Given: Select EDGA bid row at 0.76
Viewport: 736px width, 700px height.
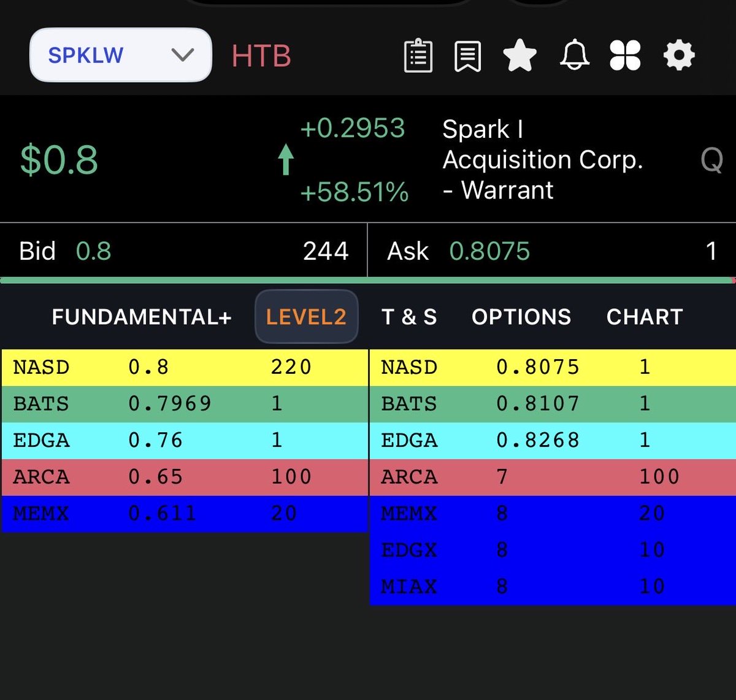Looking at the screenshot, I should tap(185, 441).
